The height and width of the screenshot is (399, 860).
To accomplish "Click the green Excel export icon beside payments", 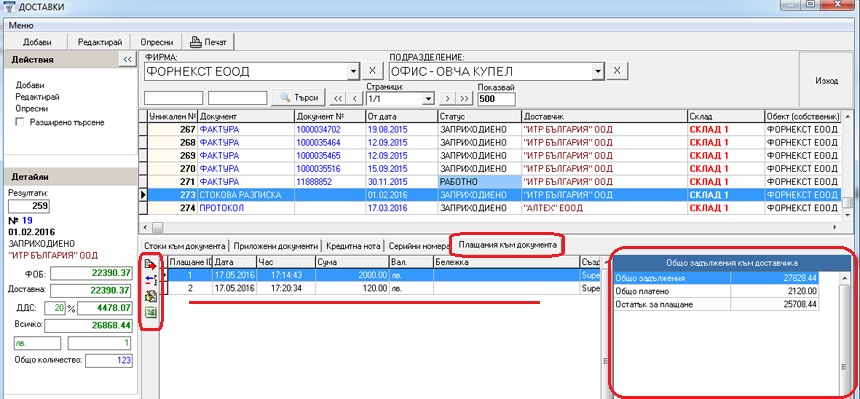I will [x=150, y=313].
